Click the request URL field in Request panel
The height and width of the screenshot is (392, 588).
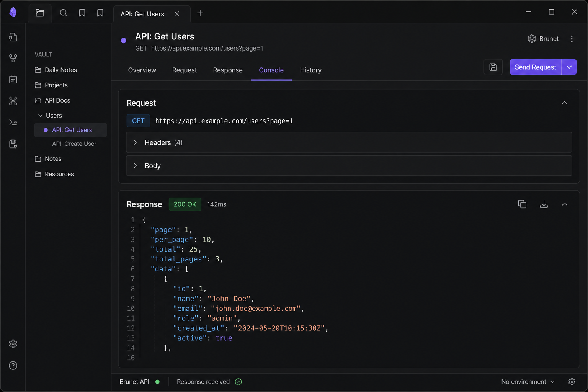pyautogui.click(x=224, y=121)
